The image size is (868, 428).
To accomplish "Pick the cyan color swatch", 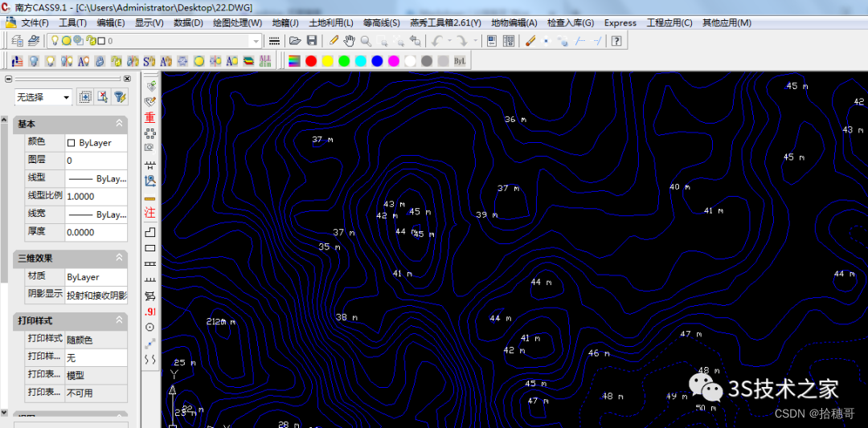I will click(x=361, y=61).
